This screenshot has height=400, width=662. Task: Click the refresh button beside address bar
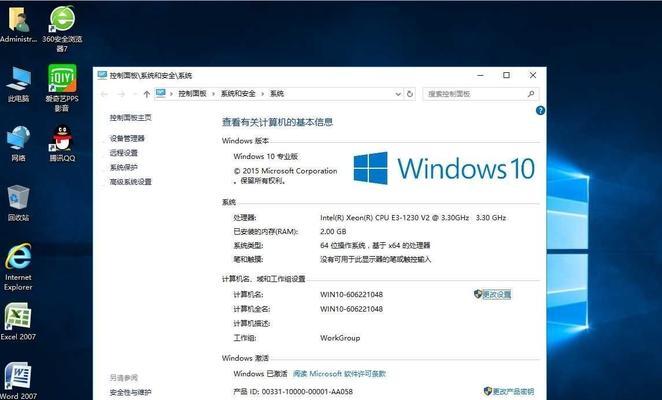click(x=410, y=94)
